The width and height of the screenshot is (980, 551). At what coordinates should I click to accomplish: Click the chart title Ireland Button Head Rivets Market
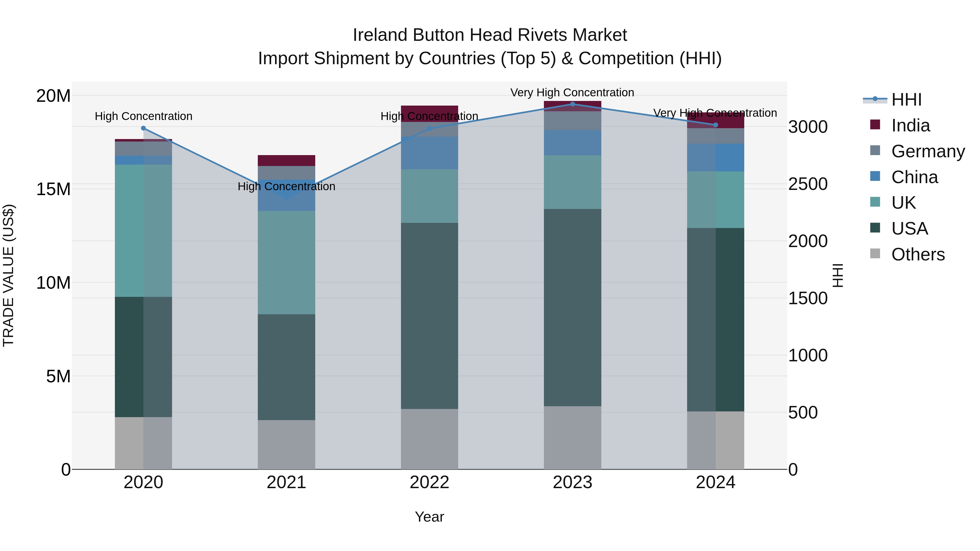(x=490, y=35)
